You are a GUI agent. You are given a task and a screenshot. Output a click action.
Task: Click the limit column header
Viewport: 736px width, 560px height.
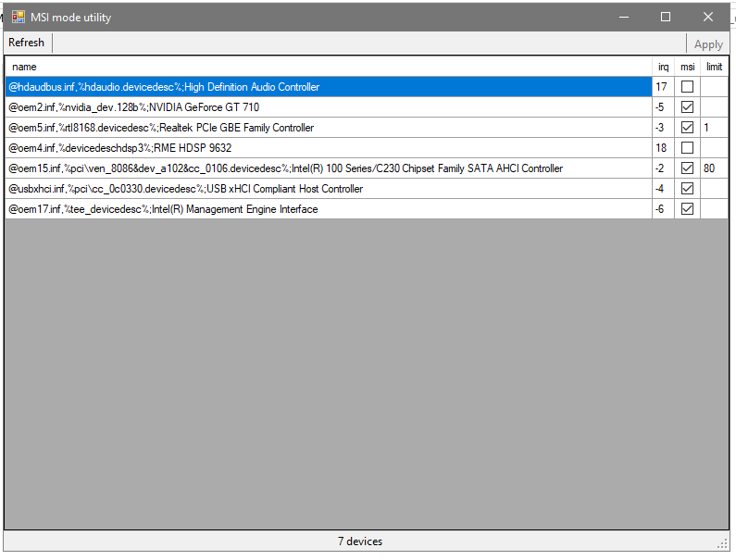(714, 67)
